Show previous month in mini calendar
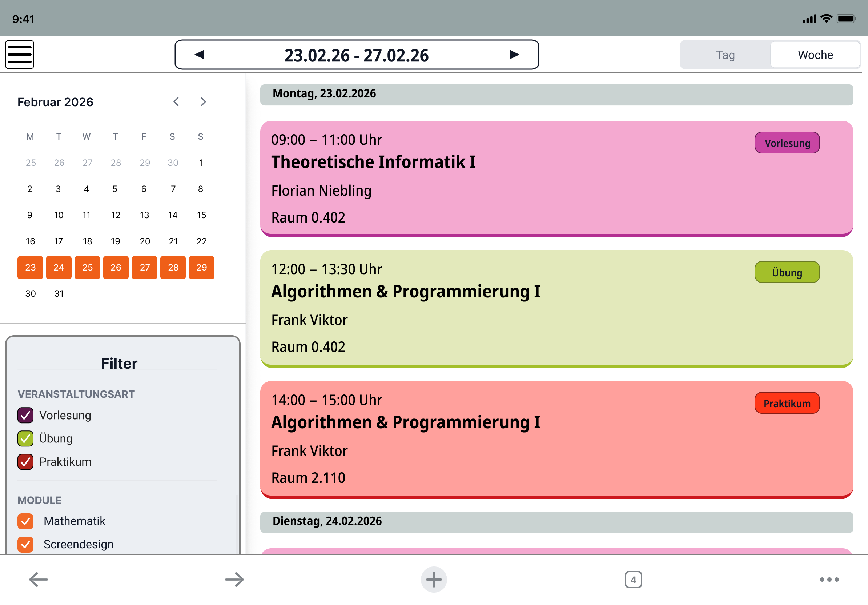This screenshot has width=868, height=605. pyautogui.click(x=176, y=102)
